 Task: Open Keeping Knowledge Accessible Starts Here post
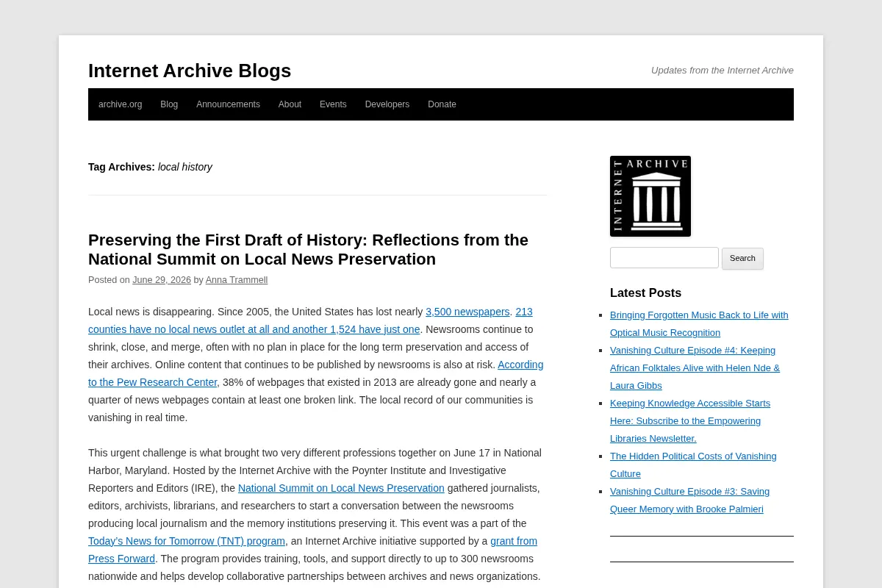click(690, 420)
